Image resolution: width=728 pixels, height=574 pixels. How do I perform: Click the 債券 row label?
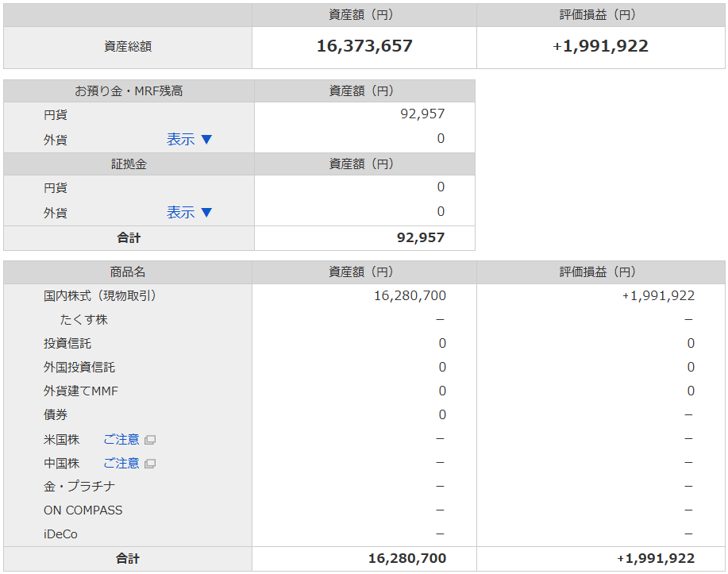(56, 415)
